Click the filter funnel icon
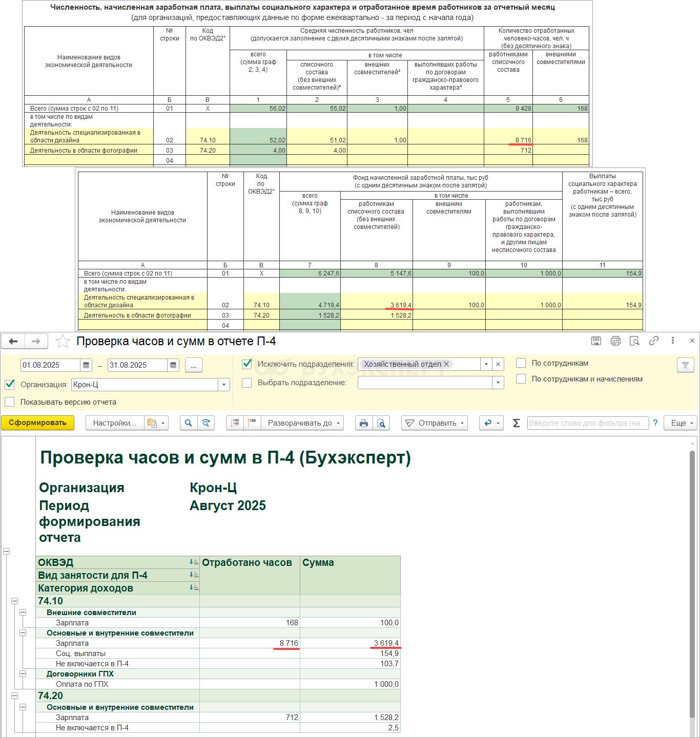 point(685,365)
